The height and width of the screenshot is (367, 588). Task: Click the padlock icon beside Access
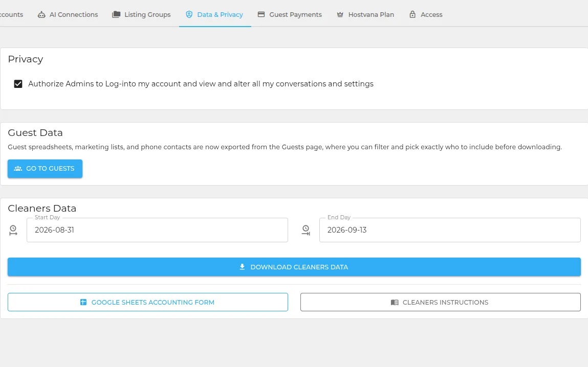412,15
